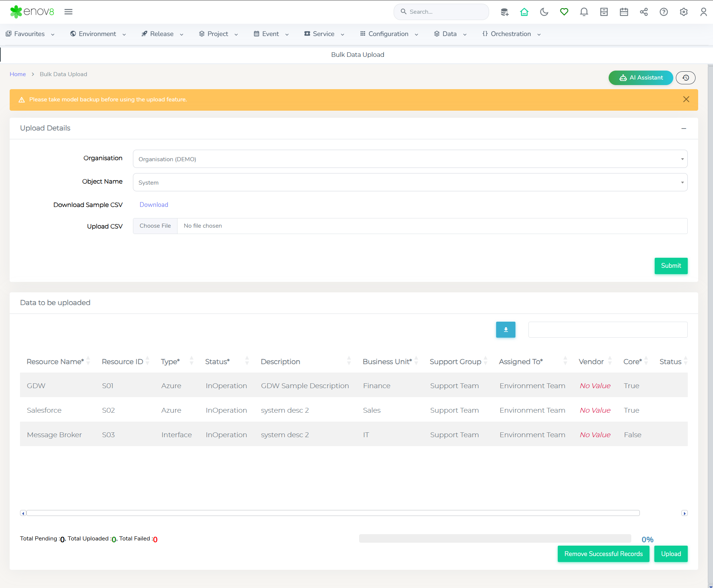Open the Organisation dropdown
The height and width of the screenshot is (588, 713).
tap(410, 159)
